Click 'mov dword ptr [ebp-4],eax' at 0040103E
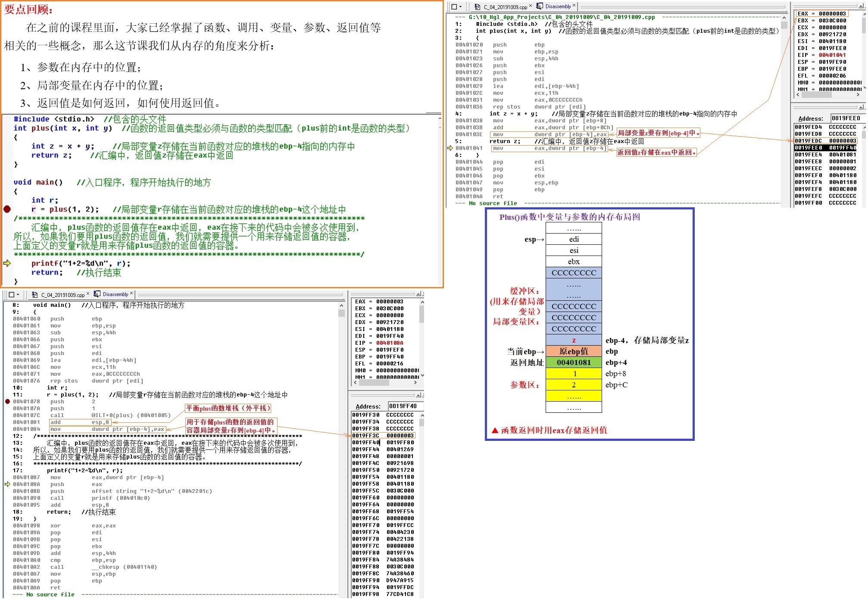 (x=549, y=134)
